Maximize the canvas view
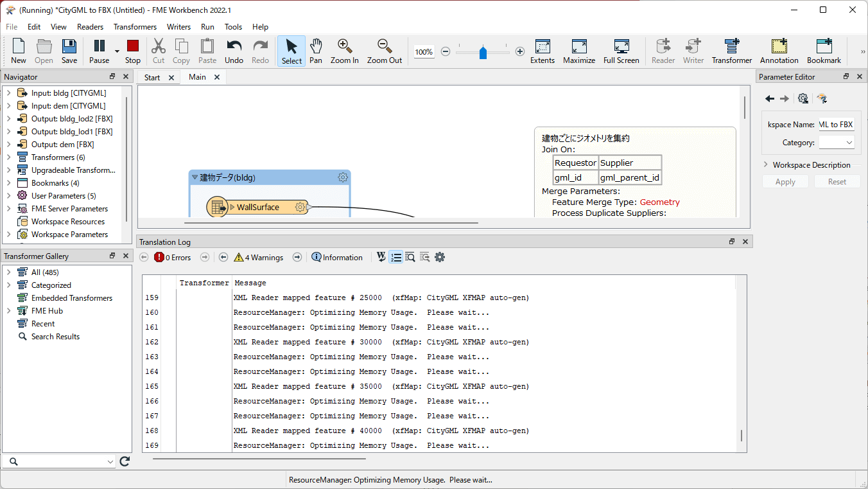Screen dimensions: 868x489 pos(579,51)
